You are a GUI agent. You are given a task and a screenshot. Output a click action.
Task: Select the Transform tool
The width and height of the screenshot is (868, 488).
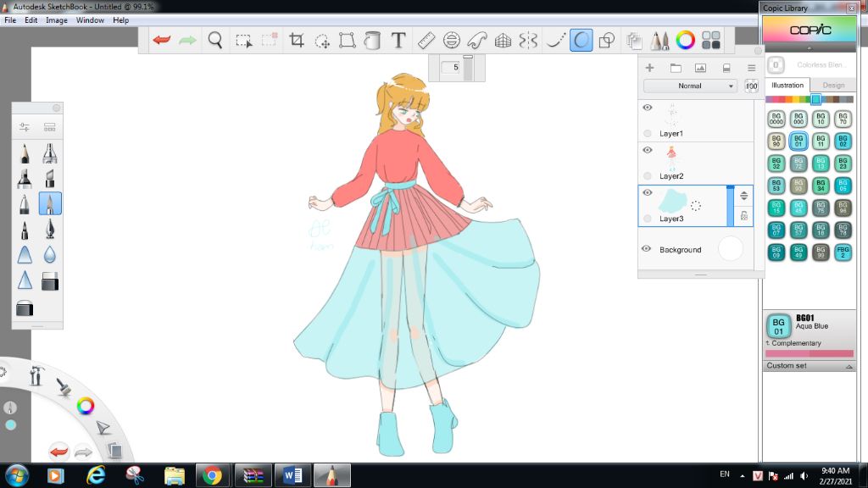347,40
